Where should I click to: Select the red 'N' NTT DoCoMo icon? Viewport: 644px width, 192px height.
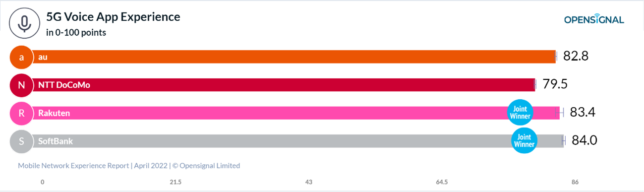[x=21, y=85]
